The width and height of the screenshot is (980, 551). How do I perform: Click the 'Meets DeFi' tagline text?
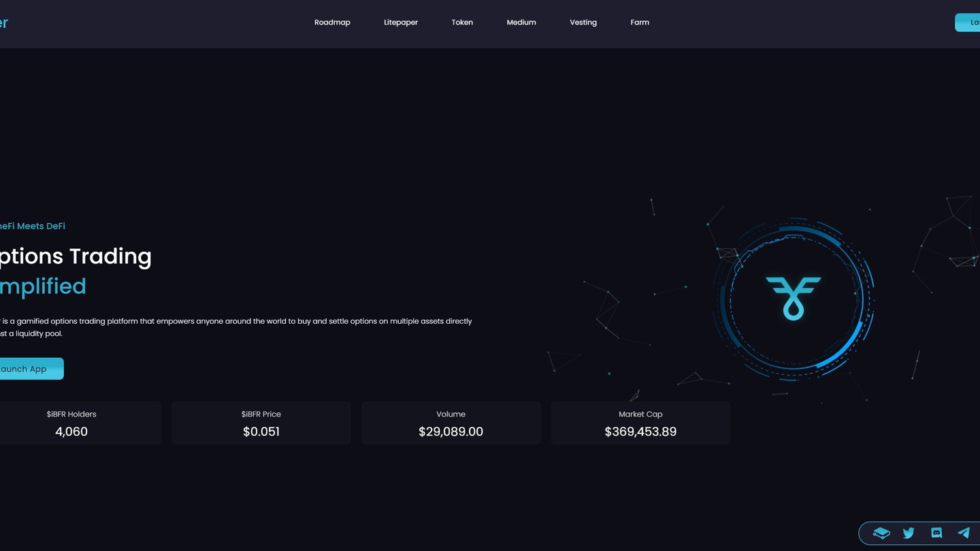pos(34,226)
